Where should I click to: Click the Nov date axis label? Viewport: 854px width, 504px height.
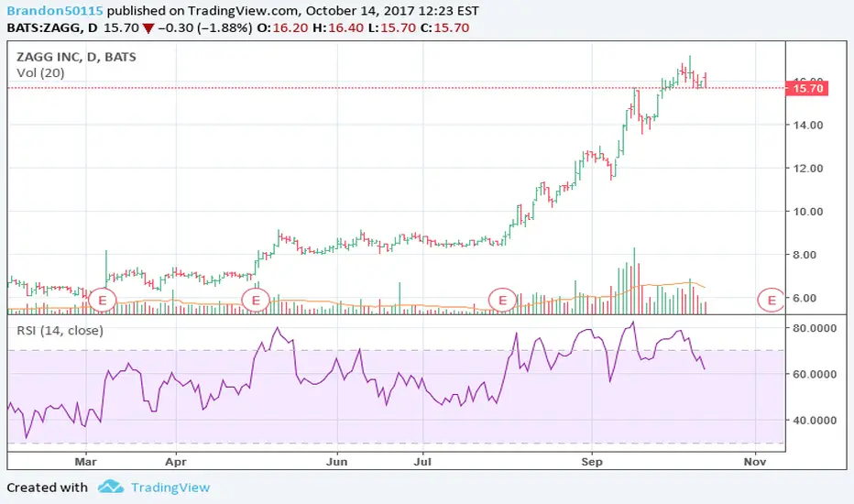(x=755, y=462)
